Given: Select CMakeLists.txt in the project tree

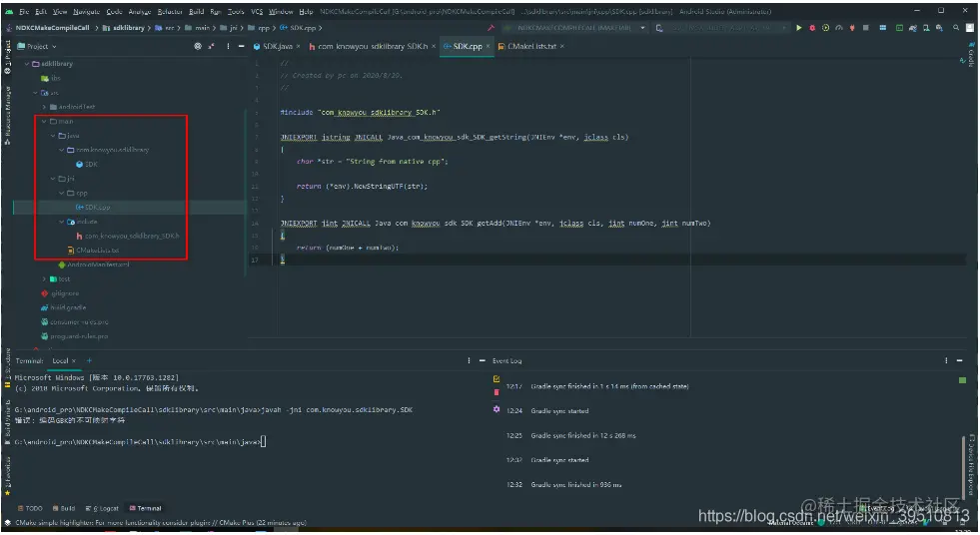Looking at the screenshot, I should coord(93,251).
